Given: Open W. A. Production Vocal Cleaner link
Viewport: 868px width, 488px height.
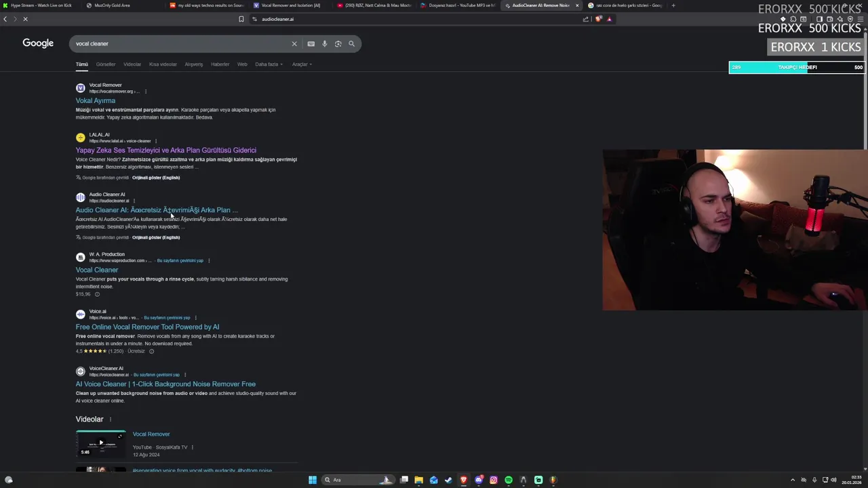Looking at the screenshot, I should [97, 270].
